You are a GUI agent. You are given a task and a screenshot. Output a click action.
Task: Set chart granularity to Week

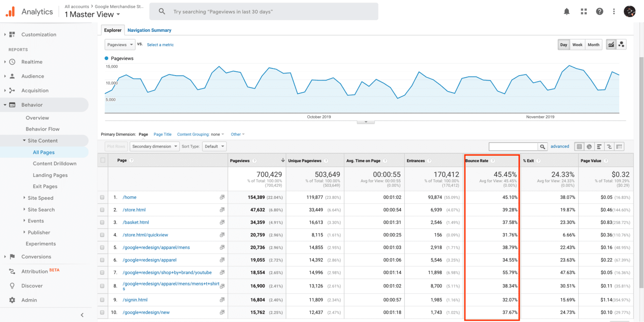tap(577, 45)
